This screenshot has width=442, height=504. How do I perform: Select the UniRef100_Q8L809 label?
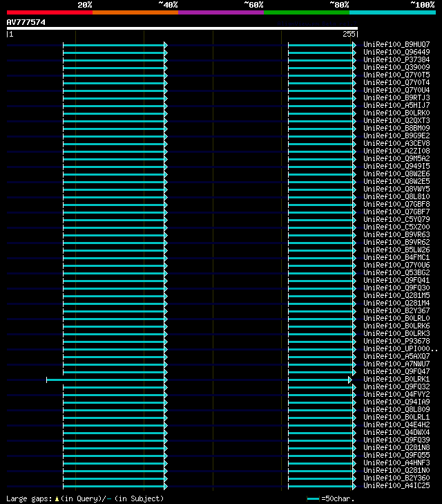point(396,409)
